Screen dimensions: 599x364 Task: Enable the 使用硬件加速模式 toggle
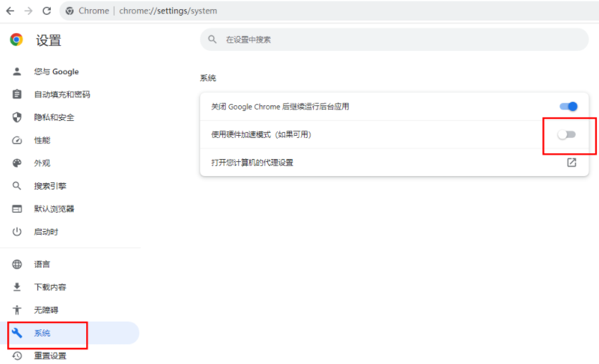(566, 134)
